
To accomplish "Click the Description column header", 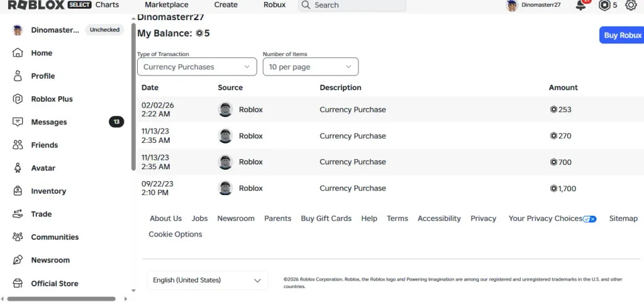I will (340, 87).
